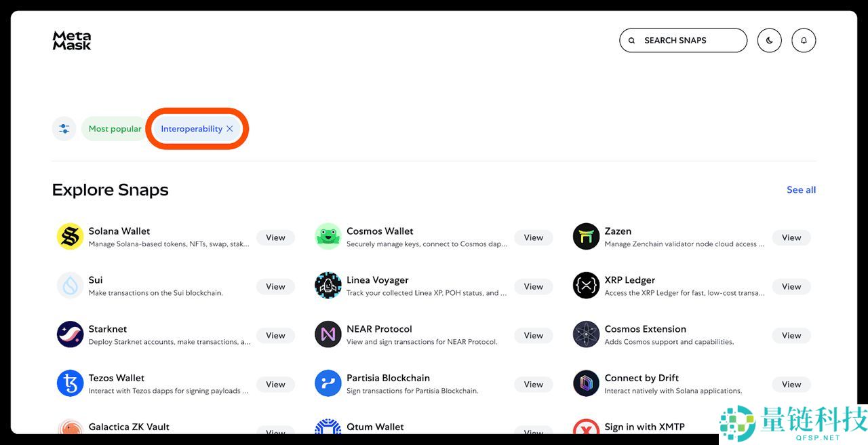
Task: Remove the Interoperability filter with X
Action: [x=230, y=129]
